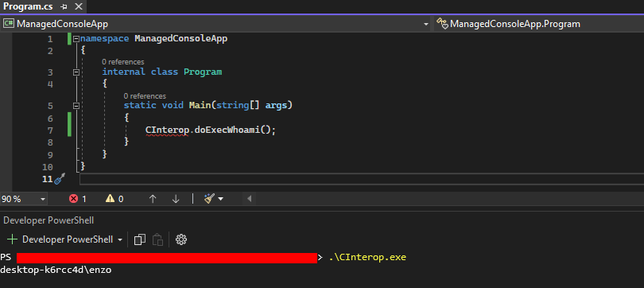644x288 pixels.
Task: Click the Program class name
Action: pyautogui.click(x=203, y=72)
